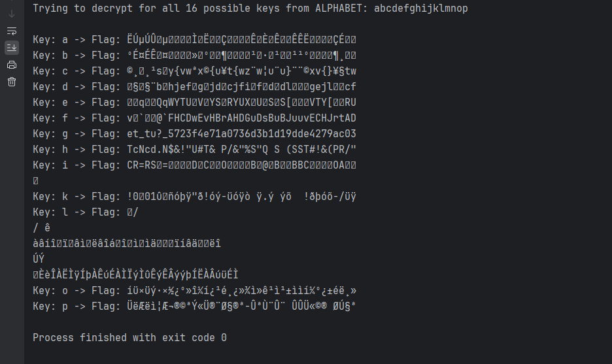The image size is (612, 364).
Task: Print the console output
Action: pyautogui.click(x=12, y=65)
